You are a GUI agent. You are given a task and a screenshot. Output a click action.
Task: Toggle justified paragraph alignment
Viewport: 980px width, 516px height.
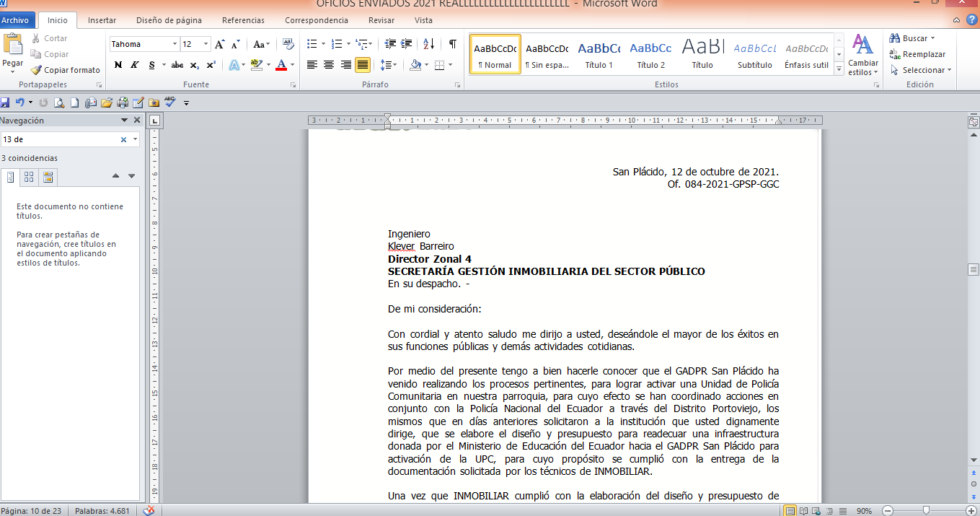[x=363, y=65]
